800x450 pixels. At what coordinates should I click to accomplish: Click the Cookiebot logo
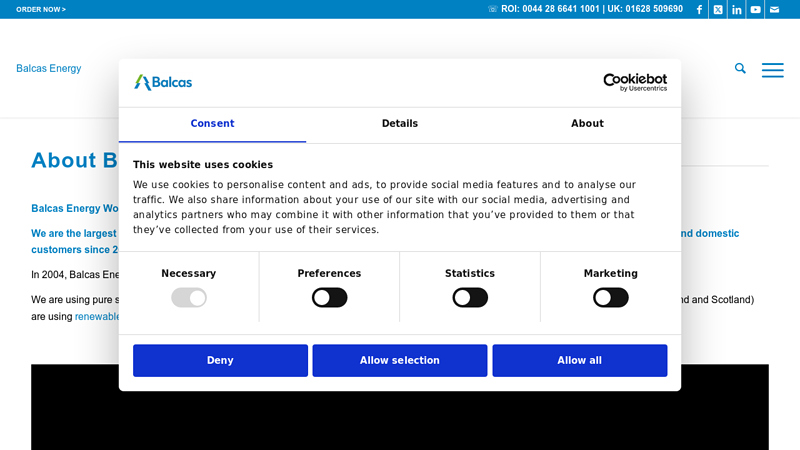click(635, 82)
